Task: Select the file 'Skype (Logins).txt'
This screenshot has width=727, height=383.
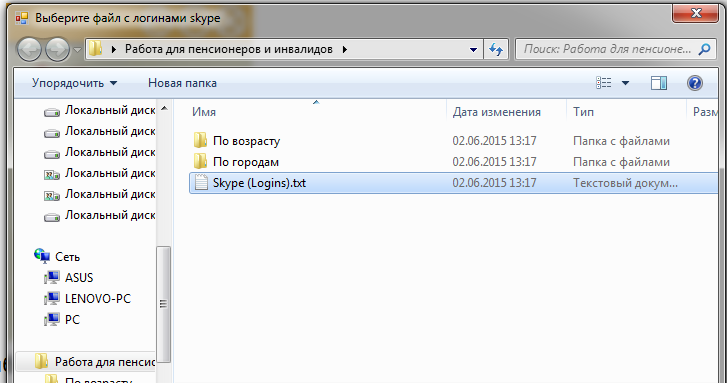Action: pos(259,183)
